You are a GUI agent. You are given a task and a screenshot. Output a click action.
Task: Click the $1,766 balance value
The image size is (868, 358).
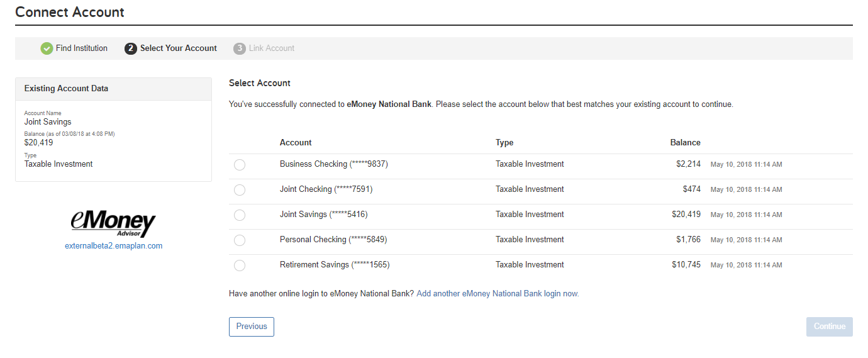pos(689,240)
